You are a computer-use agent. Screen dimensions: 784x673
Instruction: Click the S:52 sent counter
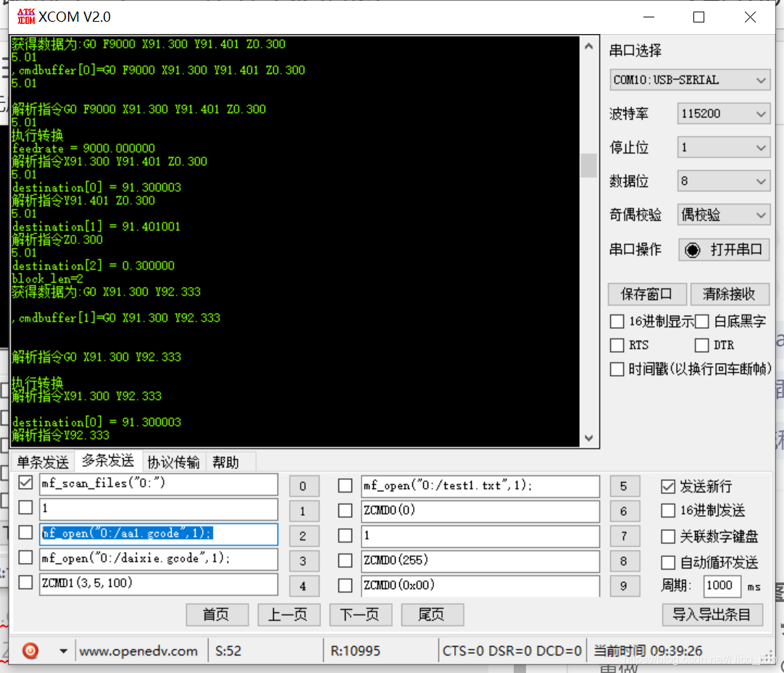tap(228, 651)
